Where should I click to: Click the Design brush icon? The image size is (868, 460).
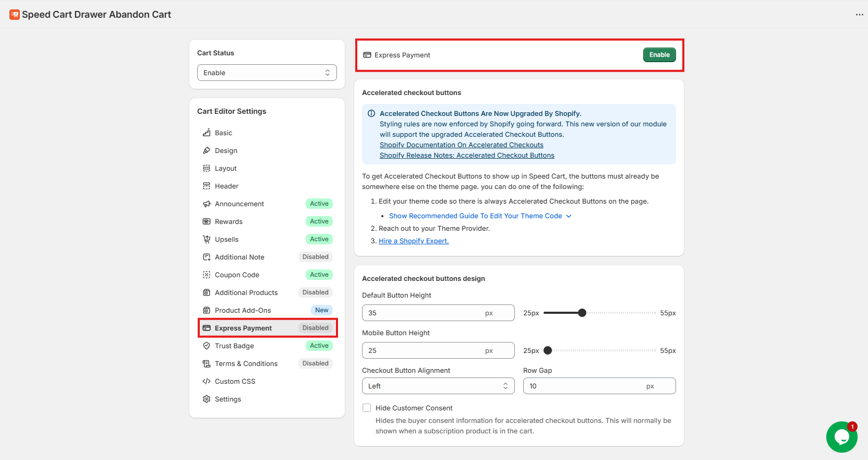(x=207, y=150)
